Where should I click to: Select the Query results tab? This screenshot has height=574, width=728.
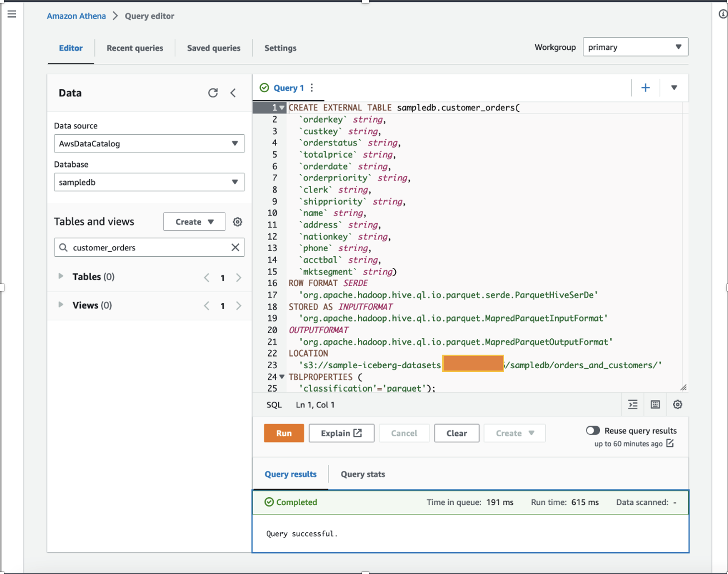point(291,474)
